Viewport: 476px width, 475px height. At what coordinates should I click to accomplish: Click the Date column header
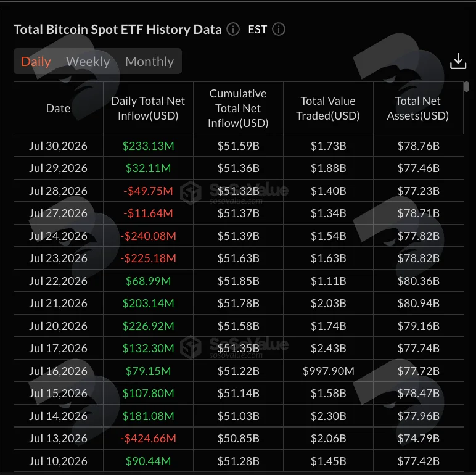(x=59, y=109)
